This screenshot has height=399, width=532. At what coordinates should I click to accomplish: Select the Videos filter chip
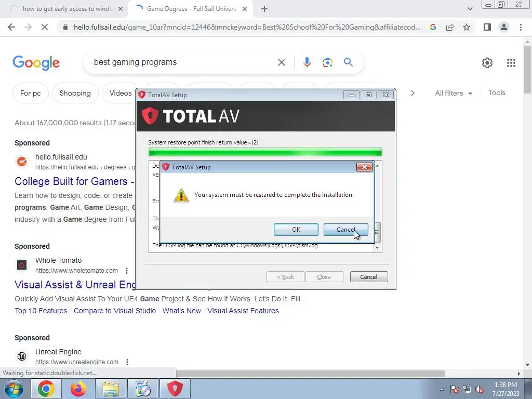point(120,93)
